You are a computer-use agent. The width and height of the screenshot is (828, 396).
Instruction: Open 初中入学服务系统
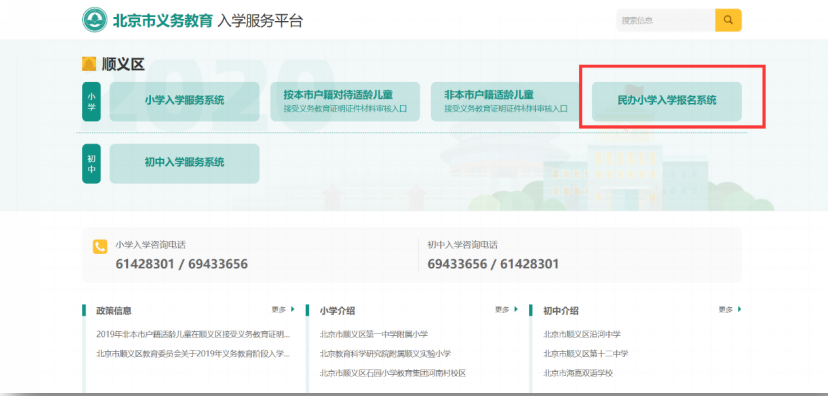(184, 163)
